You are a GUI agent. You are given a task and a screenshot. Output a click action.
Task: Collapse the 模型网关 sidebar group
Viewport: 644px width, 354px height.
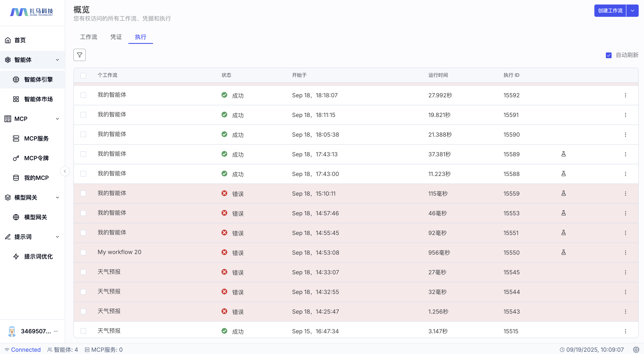coord(57,197)
